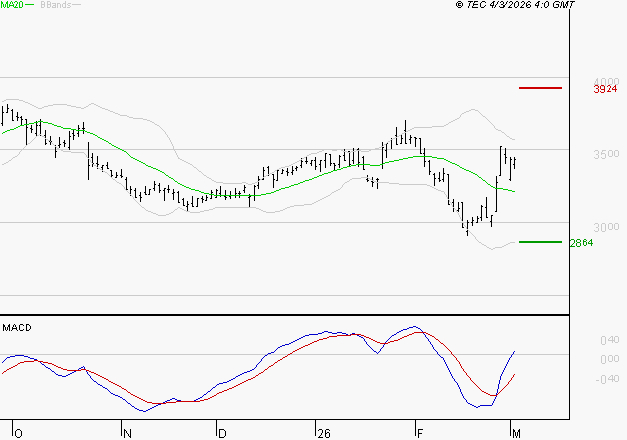627x440 pixels.
Task: Click the 040 MACD axis label
Action: coord(610,340)
